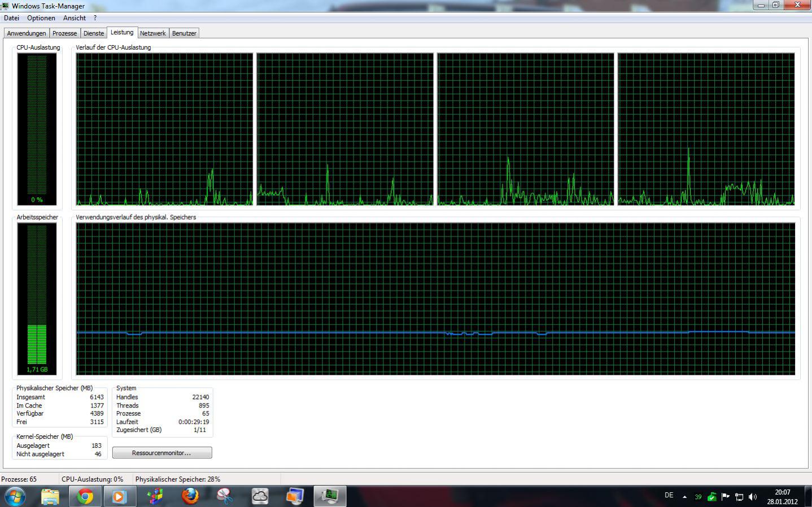The image size is (812, 507).
Task: Click the Frei value 3115
Action: (97, 422)
